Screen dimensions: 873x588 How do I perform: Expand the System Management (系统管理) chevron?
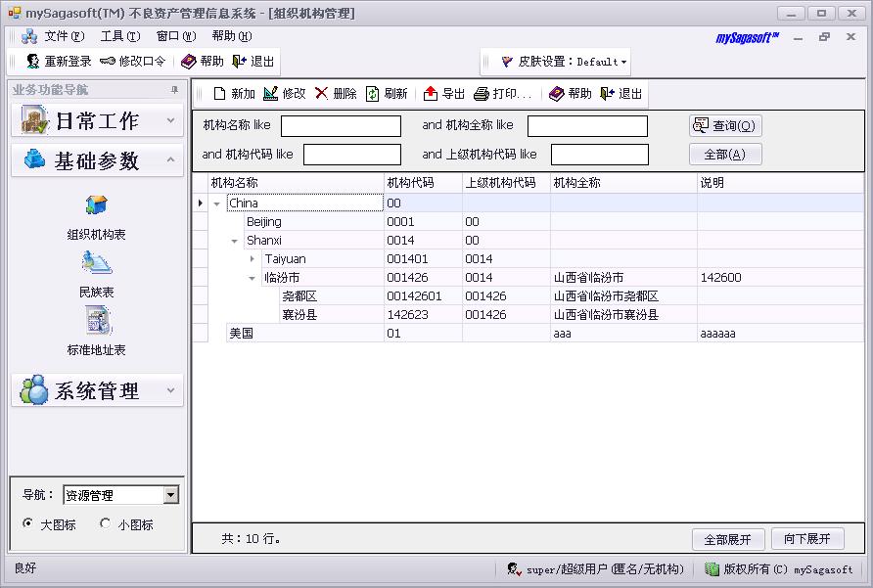coord(171,390)
